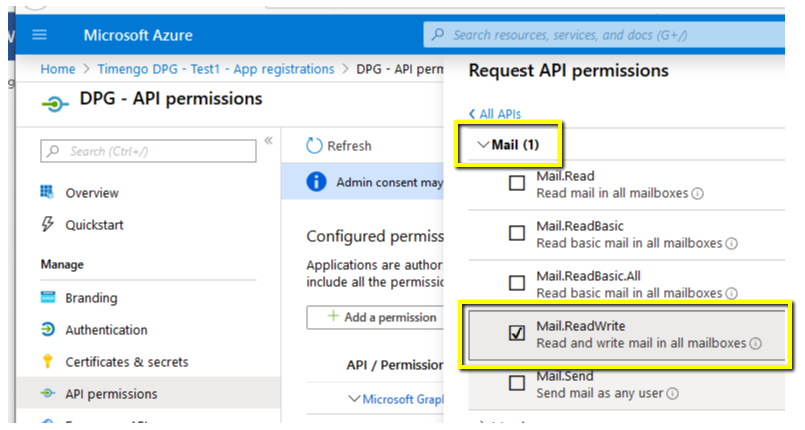Viewport: 805px width, 430px height.
Task: Go to Home in breadcrumb
Action: [x=58, y=69]
